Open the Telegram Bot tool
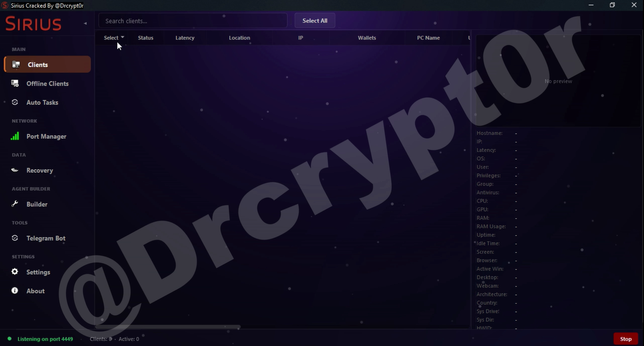Image resolution: width=644 pixels, height=346 pixels. [47, 238]
